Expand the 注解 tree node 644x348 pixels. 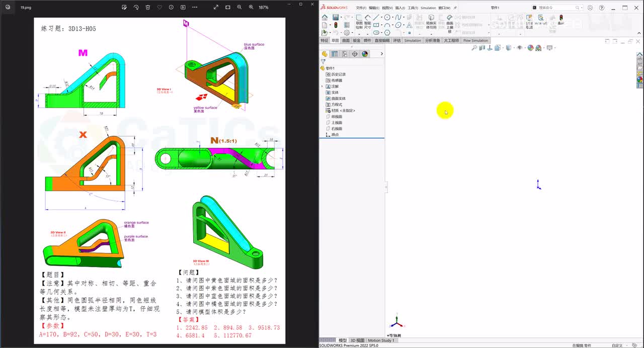coord(322,86)
